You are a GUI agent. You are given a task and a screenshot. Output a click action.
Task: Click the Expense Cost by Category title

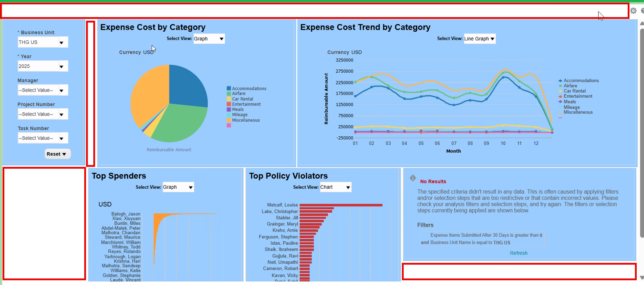click(153, 27)
